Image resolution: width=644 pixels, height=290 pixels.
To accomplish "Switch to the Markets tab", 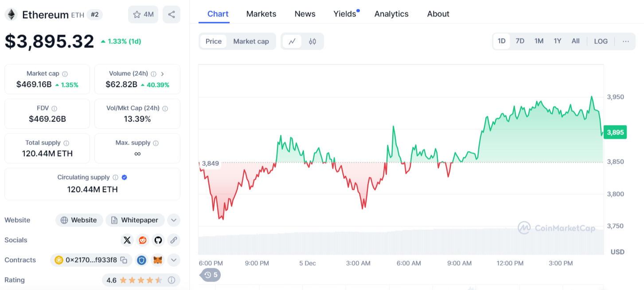I will click(261, 14).
